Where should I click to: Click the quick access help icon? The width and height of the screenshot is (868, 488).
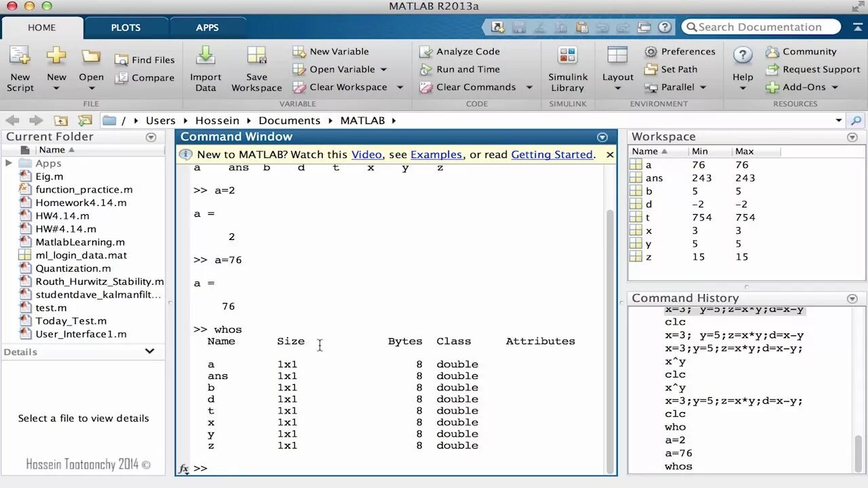click(665, 27)
